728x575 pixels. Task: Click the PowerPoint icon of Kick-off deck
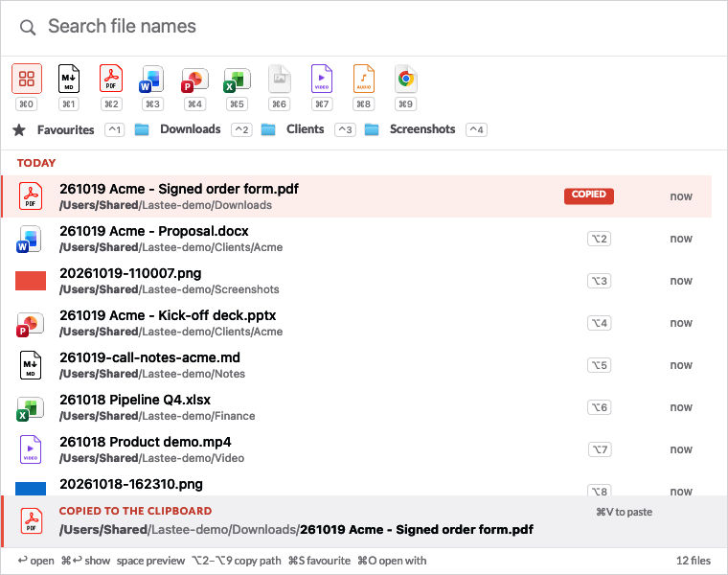point(30,324)
